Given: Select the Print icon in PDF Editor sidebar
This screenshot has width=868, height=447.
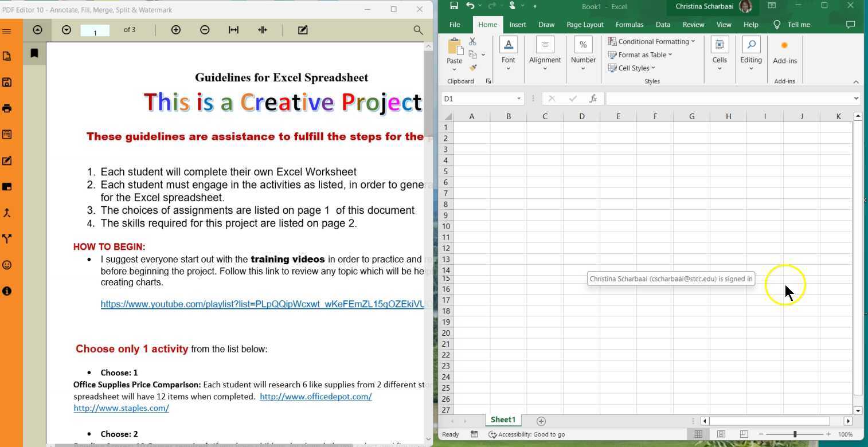Looking at the screenshot, I should point(7,108).
